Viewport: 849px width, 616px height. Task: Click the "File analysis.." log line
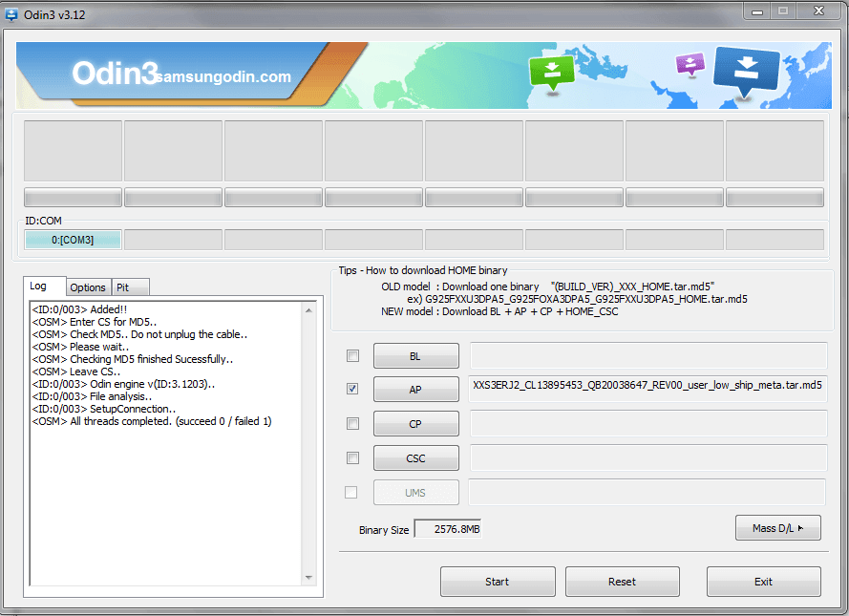click(x=92, y=396)
